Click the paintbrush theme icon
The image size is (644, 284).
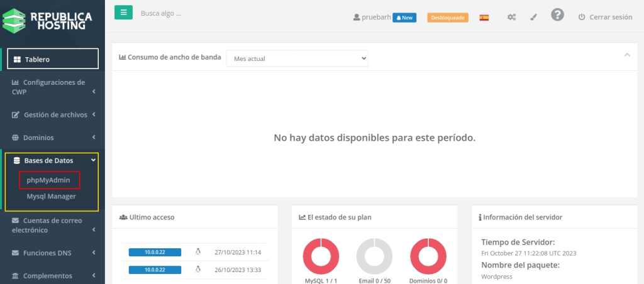pos(533,18)
